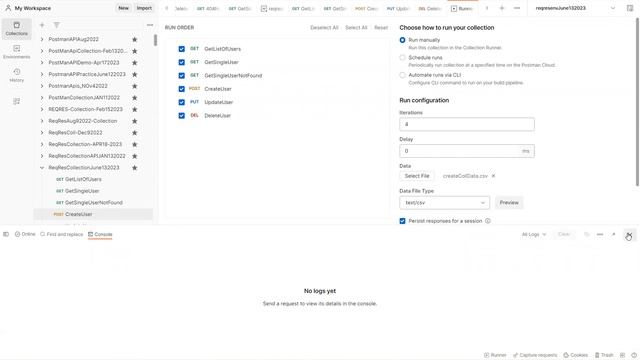Click the copy logs icon in console
640x360 pixels.
tap(587, 234)
